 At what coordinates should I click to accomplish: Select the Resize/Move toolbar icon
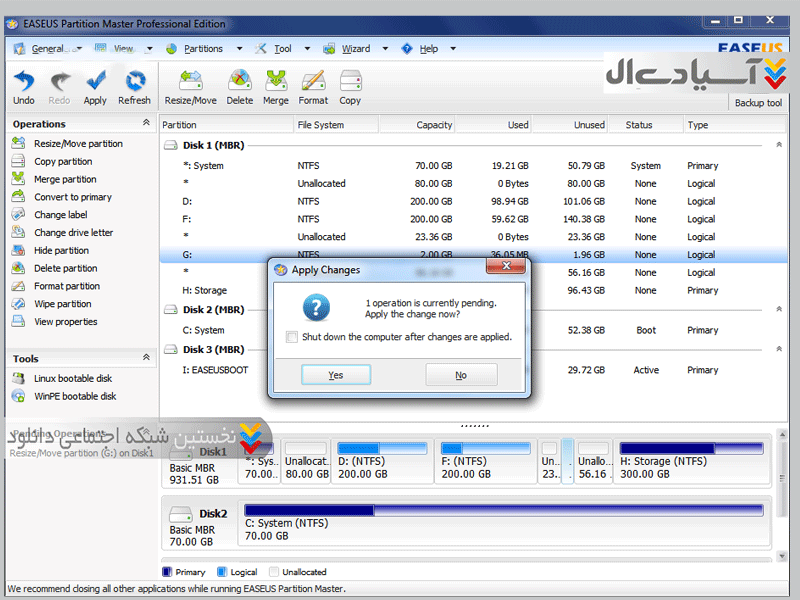click(x=190, y=82)
